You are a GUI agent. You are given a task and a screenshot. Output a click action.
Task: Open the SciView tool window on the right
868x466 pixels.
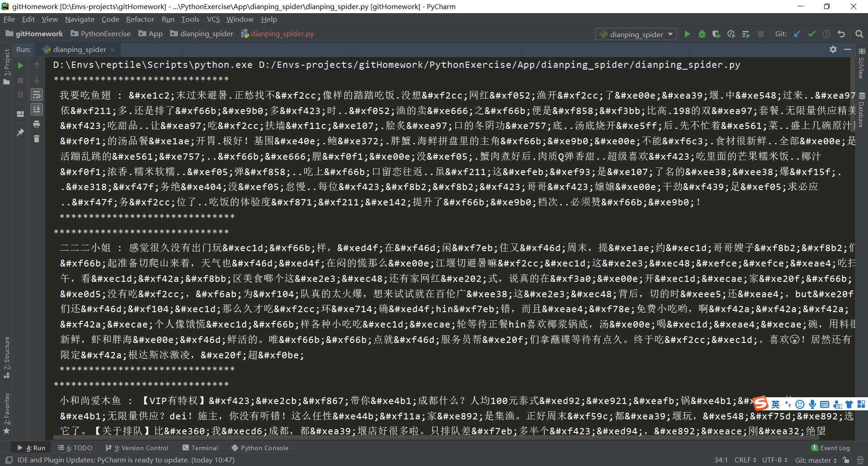862,63
